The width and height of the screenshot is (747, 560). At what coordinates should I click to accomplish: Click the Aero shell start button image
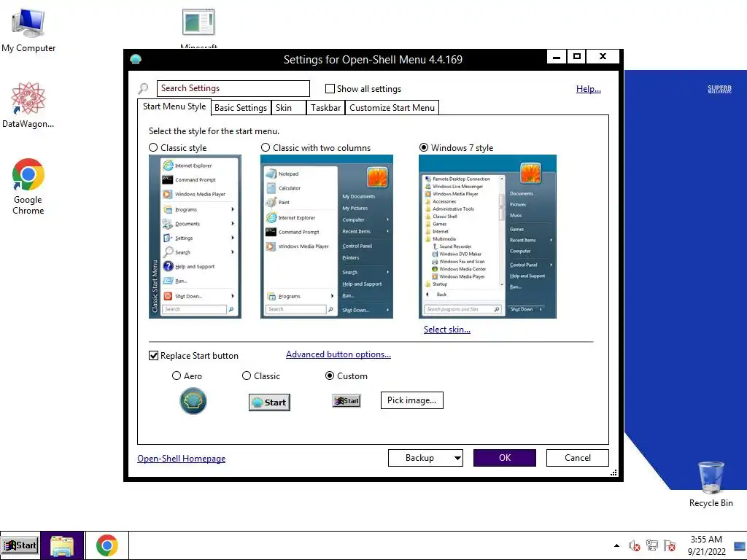click(x=193, y=401)
